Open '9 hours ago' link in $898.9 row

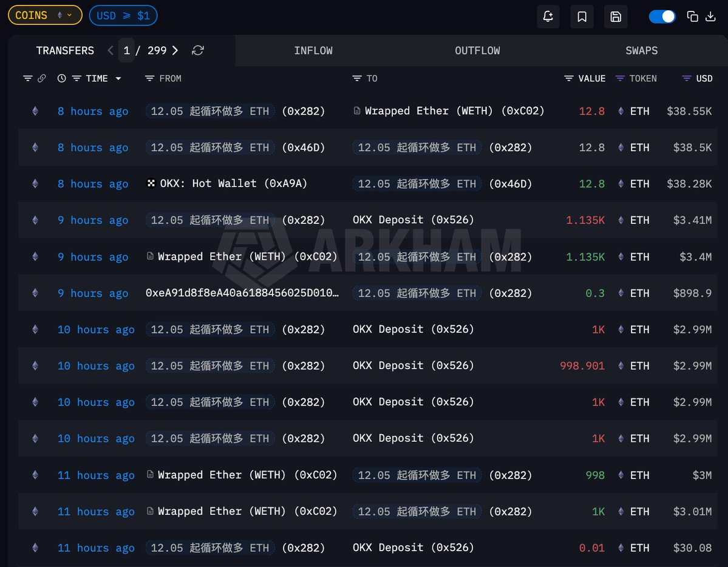pos(93,293)
